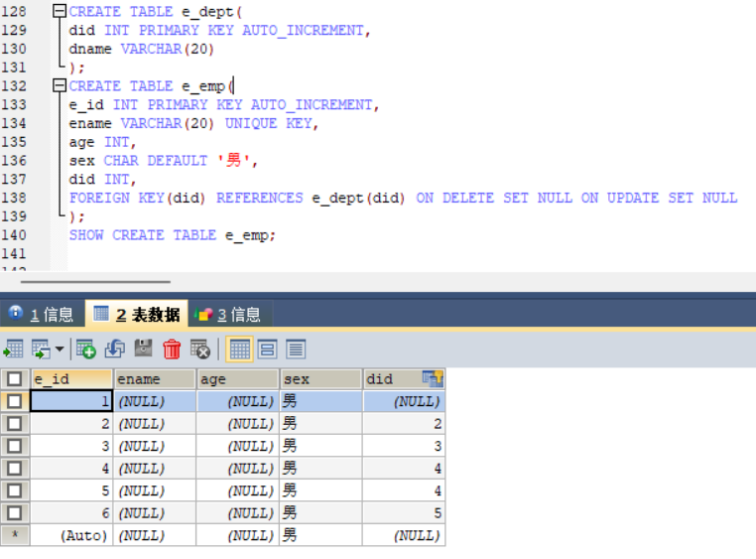The image size is (756, 559).
Task: Check the checkbox for row with e_id 2
Action: 15,424
